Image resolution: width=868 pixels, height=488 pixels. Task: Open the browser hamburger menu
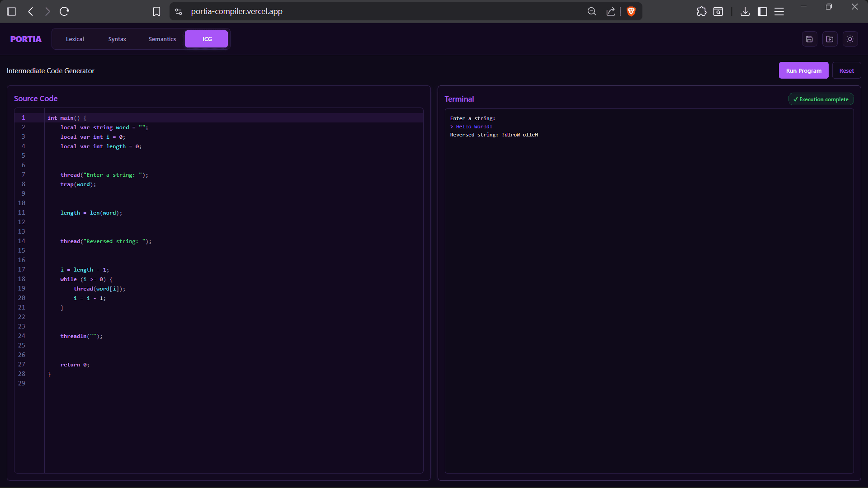pos(779,11)
